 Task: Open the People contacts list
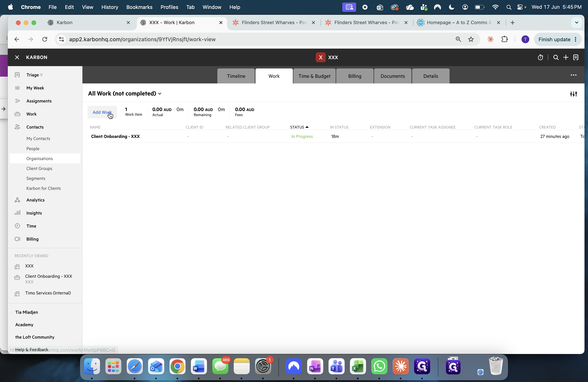(33, 148)
